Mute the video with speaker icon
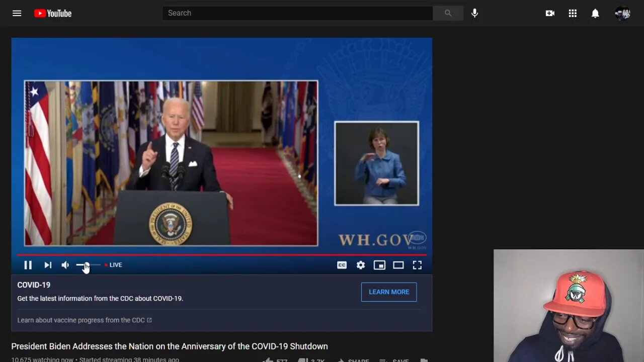The width and height of the screenshot is (644, 362). click(65, 265)
